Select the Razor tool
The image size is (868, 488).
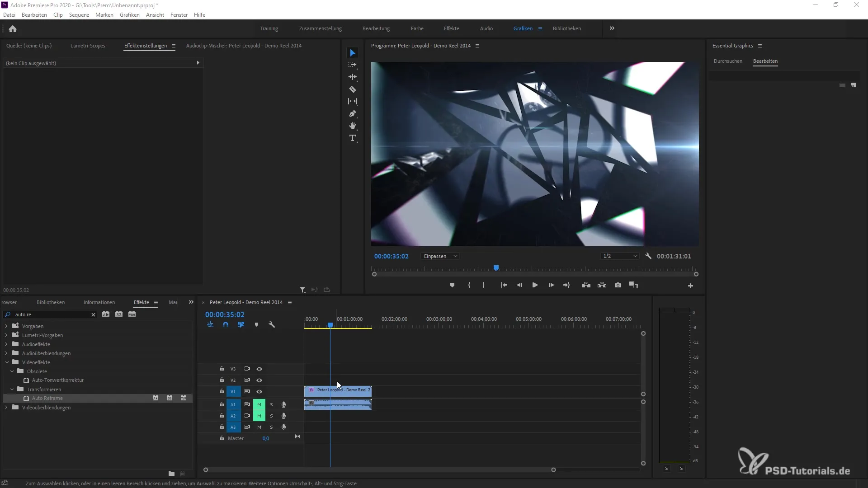(x=353, y=89)
